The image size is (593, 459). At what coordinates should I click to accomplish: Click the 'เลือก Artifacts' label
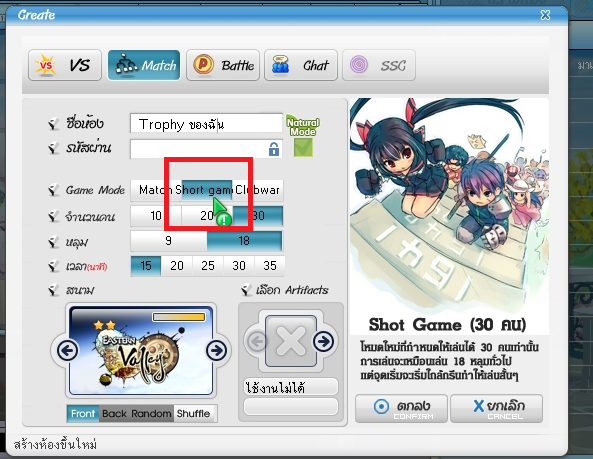pos(292,290)
